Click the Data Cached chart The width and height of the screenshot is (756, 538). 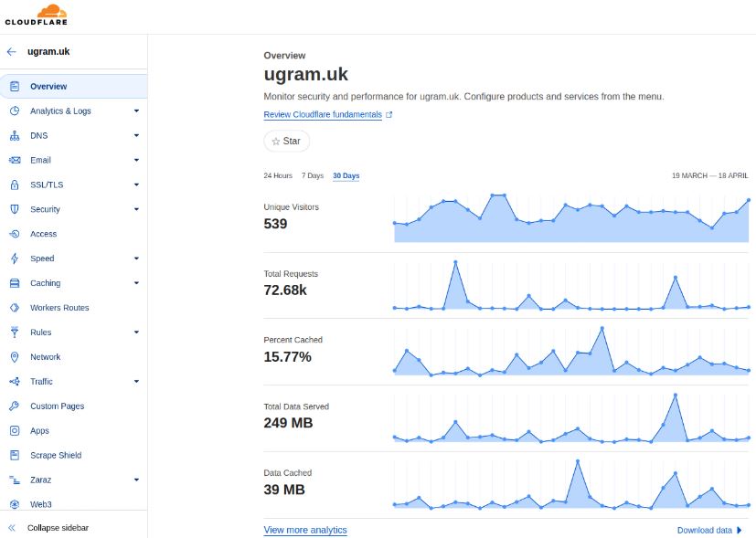[571, 484]
